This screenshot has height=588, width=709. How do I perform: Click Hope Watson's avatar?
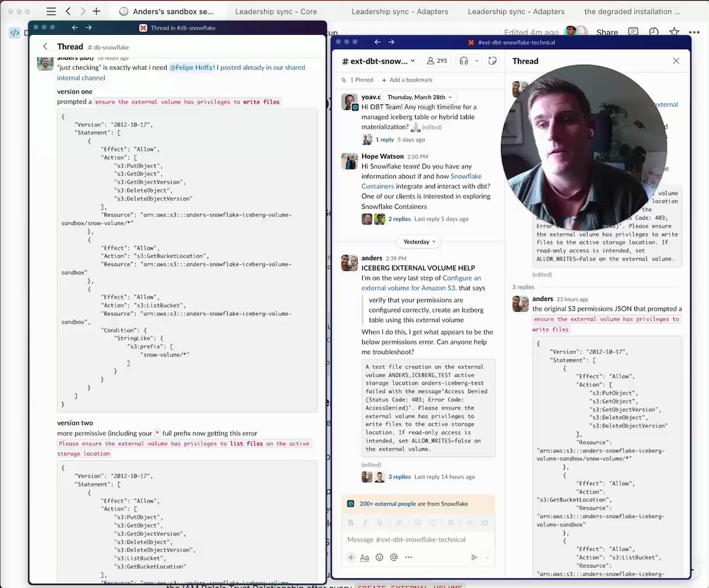click(350, 161)
